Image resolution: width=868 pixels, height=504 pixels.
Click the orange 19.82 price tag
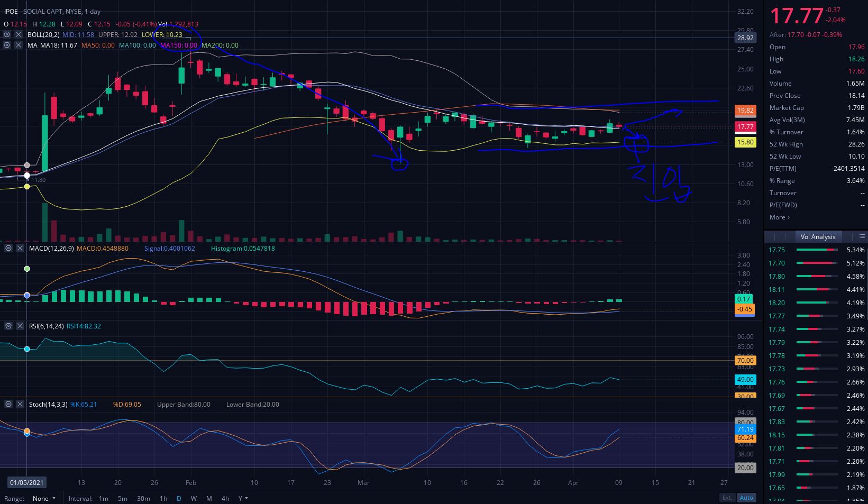coord(745,111)
